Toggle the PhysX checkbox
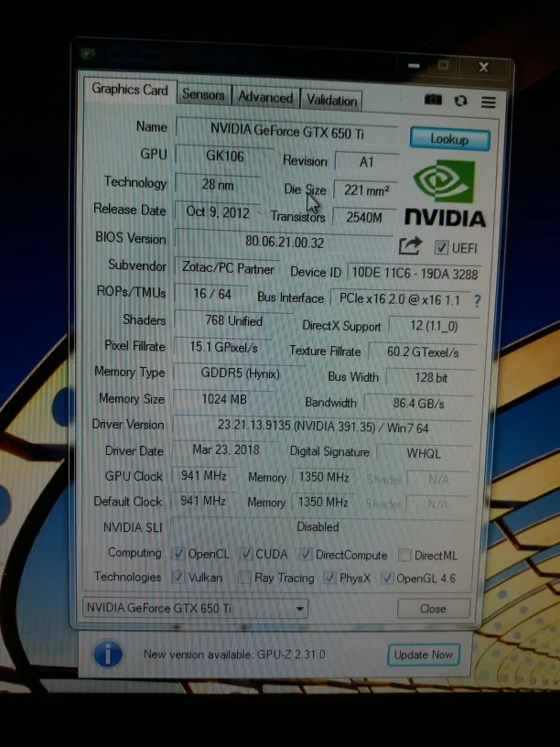The height and width of the screenshot is (747, 560). tap(329, 578)
